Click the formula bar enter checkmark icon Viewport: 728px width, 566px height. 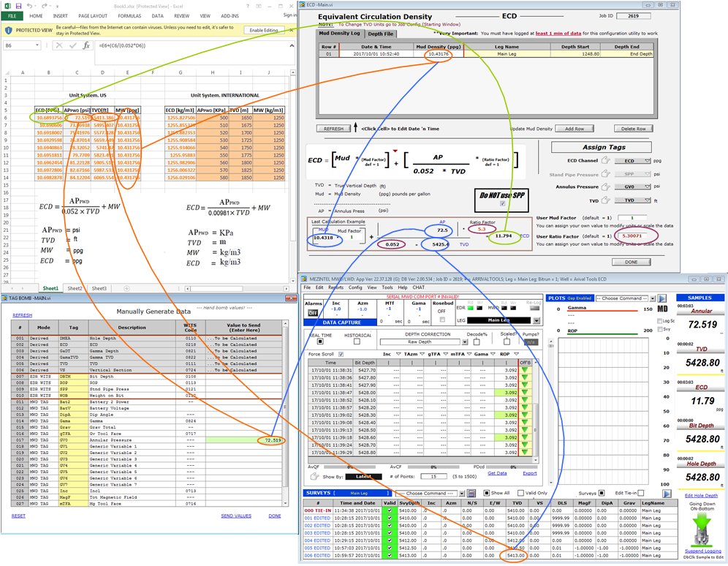(x=73, y=45)
